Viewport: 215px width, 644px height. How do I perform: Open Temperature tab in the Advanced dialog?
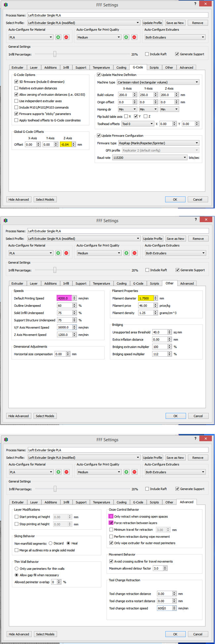(x=101, y=502)
